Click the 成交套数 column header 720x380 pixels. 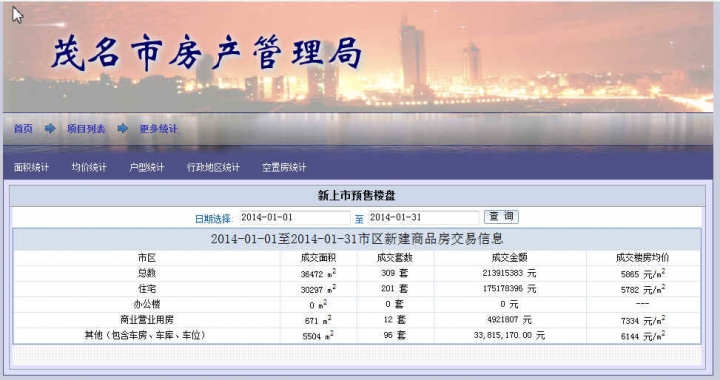(394, 257)
